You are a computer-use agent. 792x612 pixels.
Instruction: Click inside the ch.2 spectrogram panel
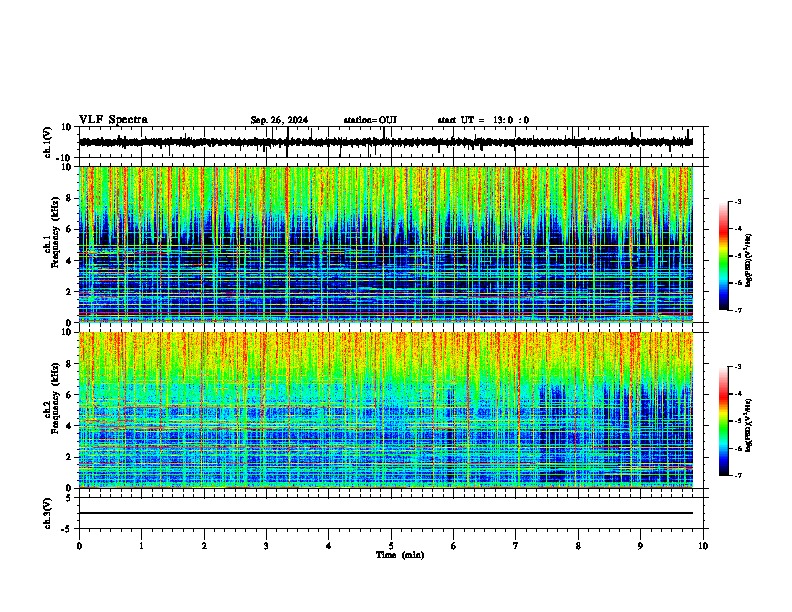386,410
